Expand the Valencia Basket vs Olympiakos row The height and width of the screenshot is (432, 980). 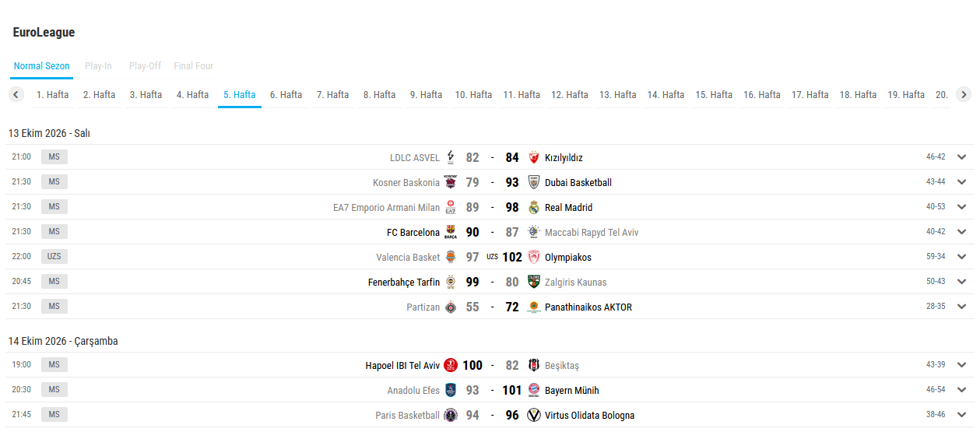click(x=962, y=257)
